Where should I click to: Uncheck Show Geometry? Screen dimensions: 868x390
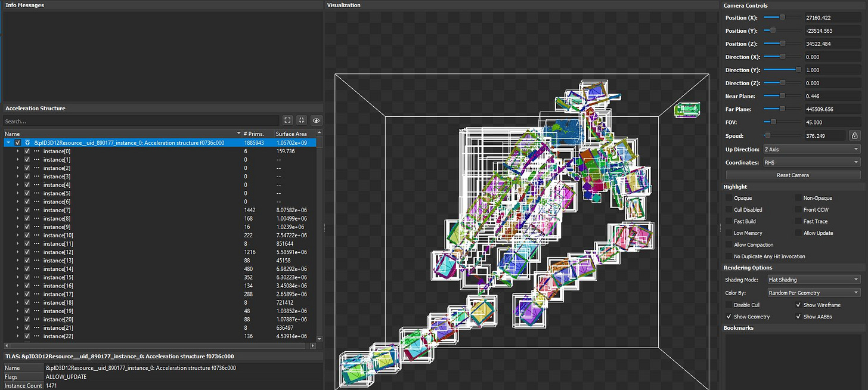728,317
